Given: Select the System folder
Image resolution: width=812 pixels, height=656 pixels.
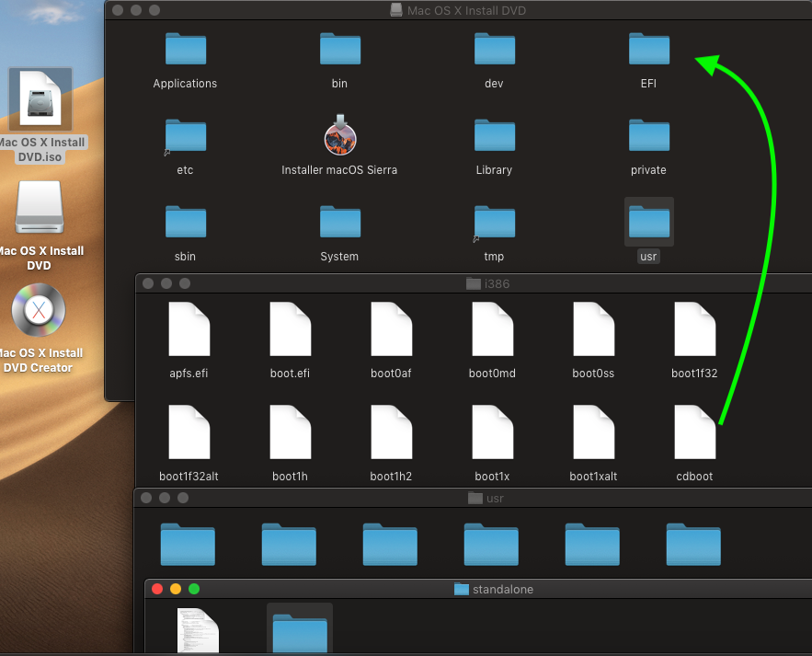Looking at the screenshot, I should tap(339, 223).
